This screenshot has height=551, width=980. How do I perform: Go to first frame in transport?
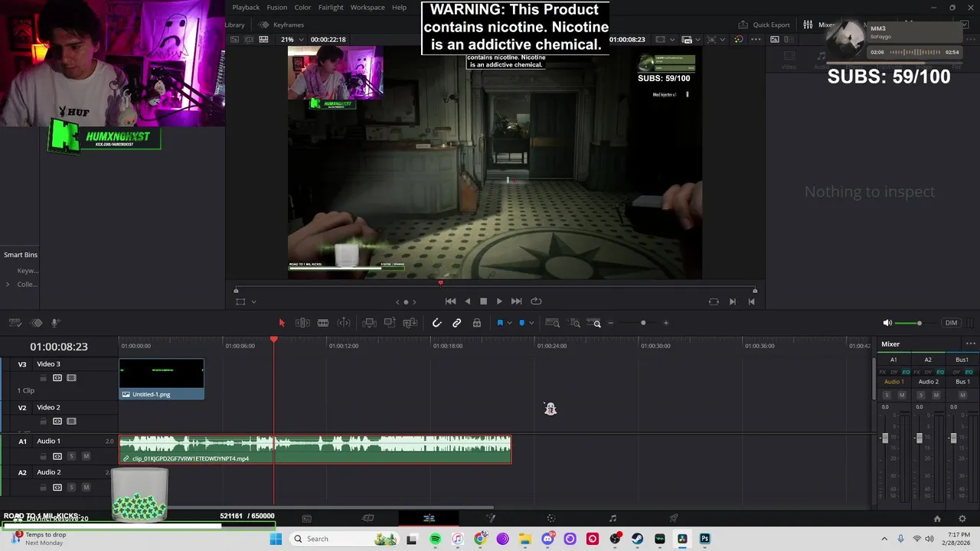(450, 302)
